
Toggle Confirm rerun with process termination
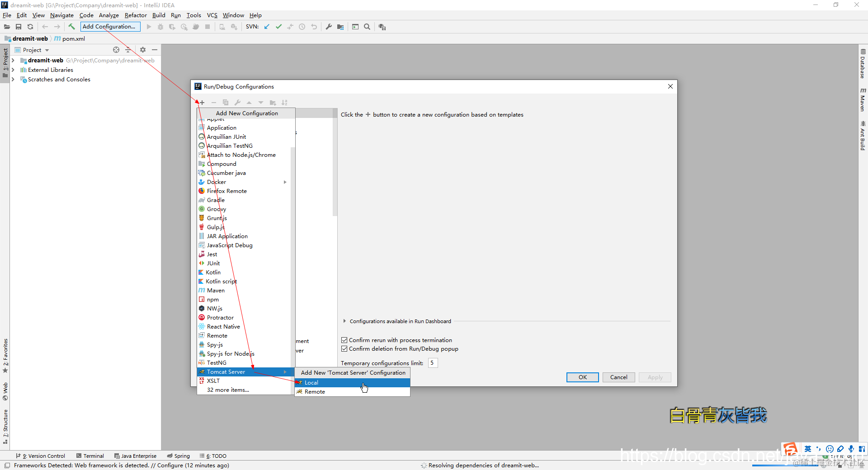(x=344, y=340)
